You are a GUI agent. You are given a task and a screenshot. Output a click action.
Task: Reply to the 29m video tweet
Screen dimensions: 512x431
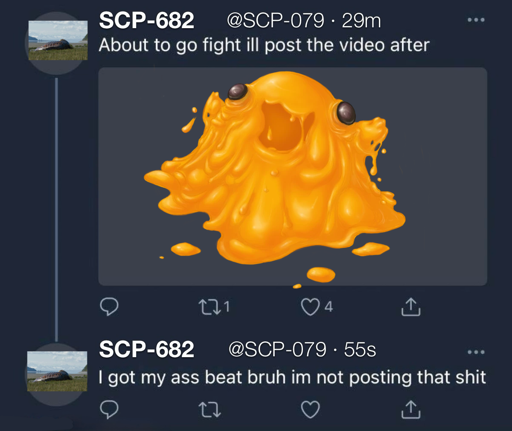click(109, 306)
